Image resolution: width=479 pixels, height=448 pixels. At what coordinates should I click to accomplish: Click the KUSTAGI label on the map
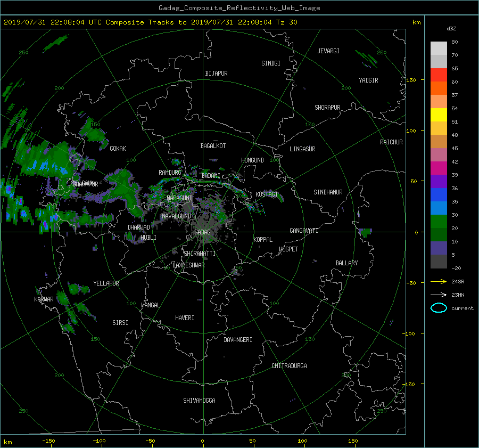267,194
